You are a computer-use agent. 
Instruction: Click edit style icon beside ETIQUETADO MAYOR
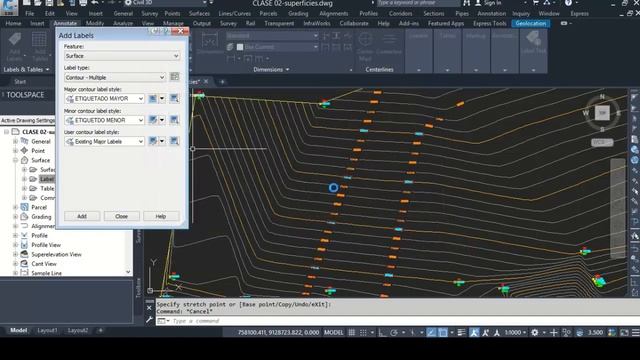point(153,98)
